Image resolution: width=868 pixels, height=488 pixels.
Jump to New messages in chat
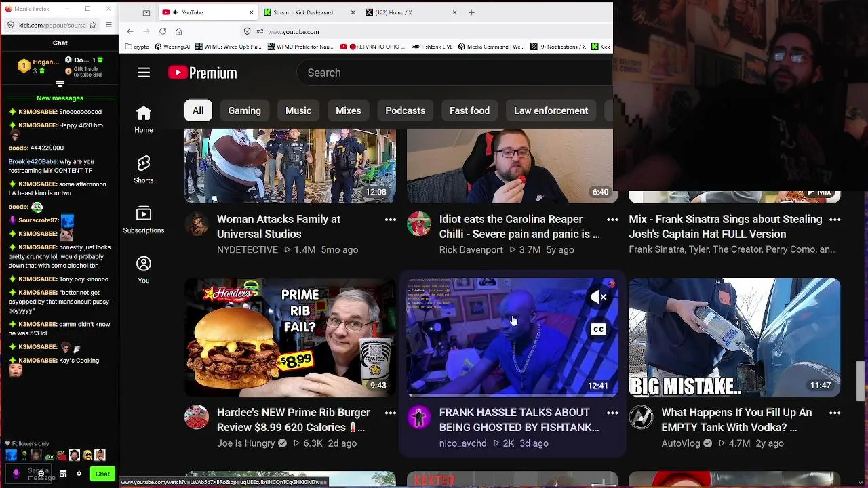60,98
